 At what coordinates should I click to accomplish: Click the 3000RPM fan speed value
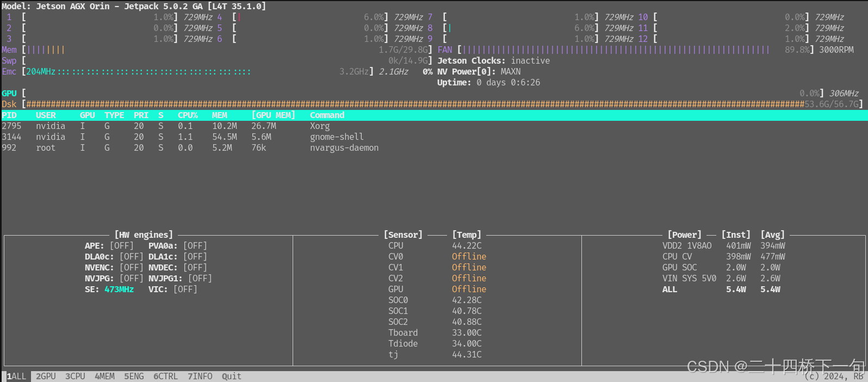pos(836,50)
